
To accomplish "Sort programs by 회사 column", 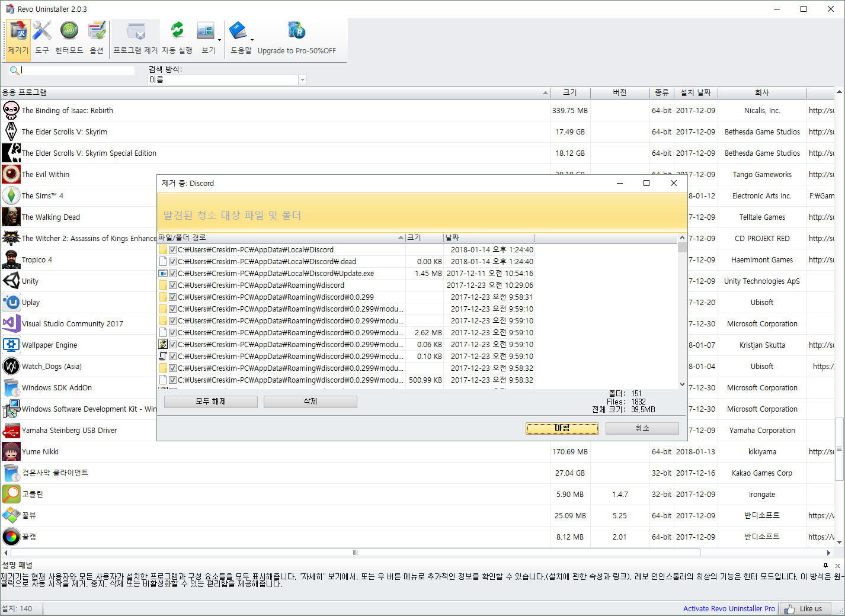I will coord(762,93).
